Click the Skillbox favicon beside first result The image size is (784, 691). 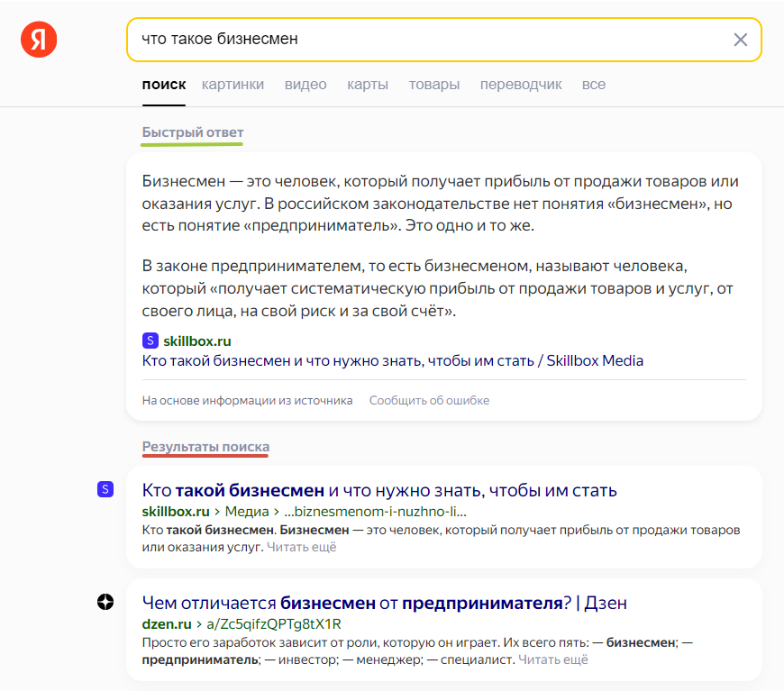pos(105,489)
